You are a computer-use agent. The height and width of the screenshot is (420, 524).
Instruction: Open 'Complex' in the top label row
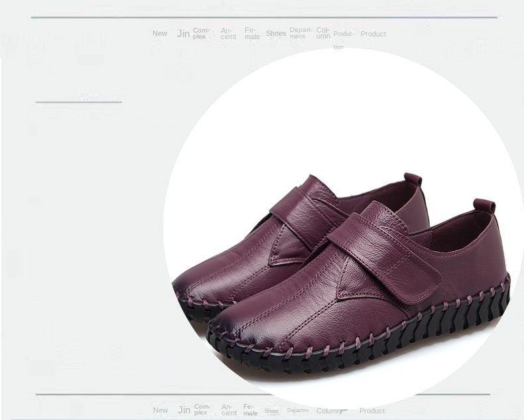tap(201, 34)
